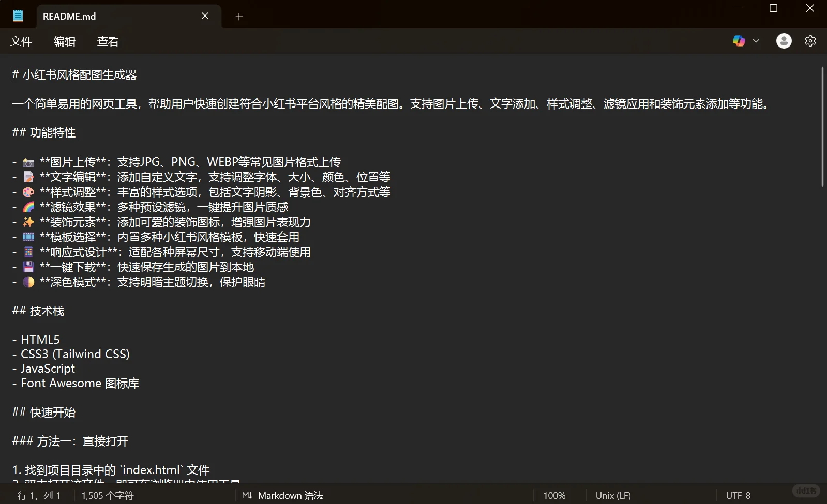Click text 添加可爱的装饰图标，增强图片表现力

coord(214,222)
